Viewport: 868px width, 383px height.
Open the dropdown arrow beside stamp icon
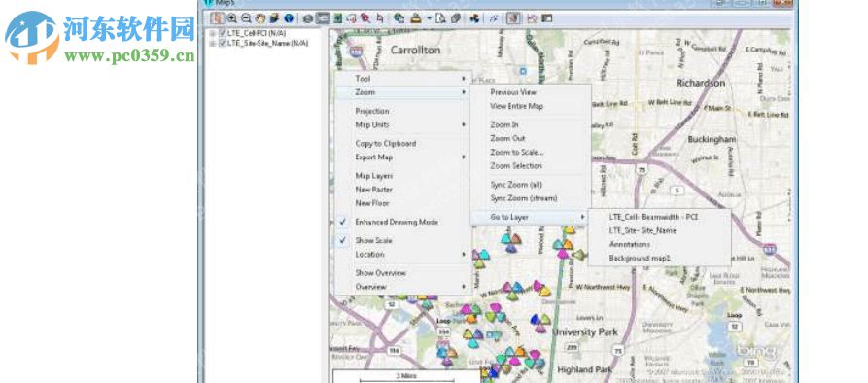point(429,18)
